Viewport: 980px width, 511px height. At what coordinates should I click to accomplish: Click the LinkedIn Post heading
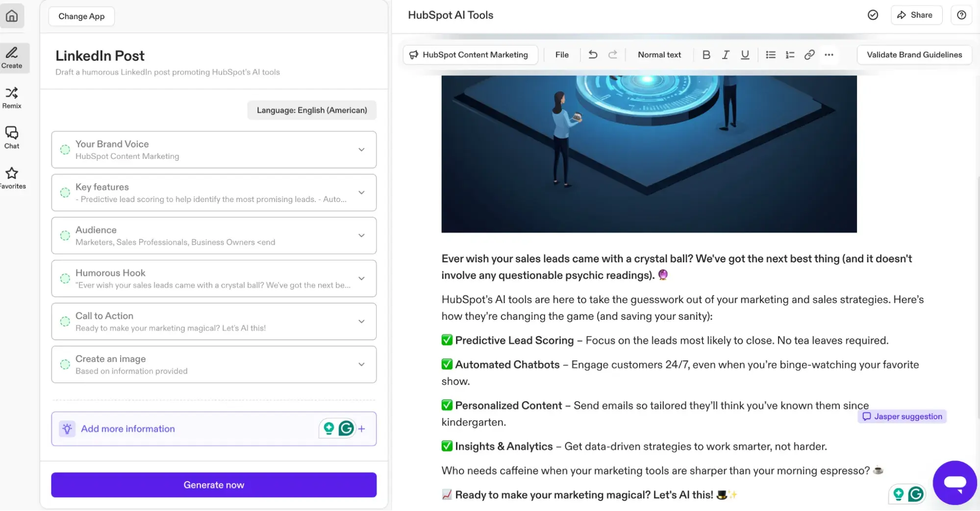pyautogui.click(x=100, y=56)
